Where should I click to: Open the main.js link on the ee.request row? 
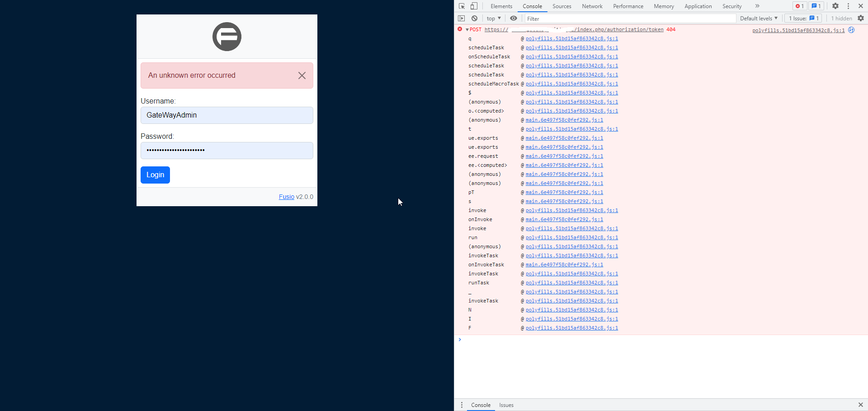(x=564, y=156)
